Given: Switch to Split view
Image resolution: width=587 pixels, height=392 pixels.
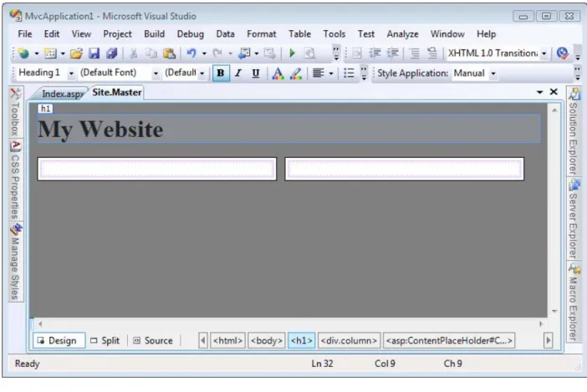Looking at the screenshot, I should pos(105,340).
